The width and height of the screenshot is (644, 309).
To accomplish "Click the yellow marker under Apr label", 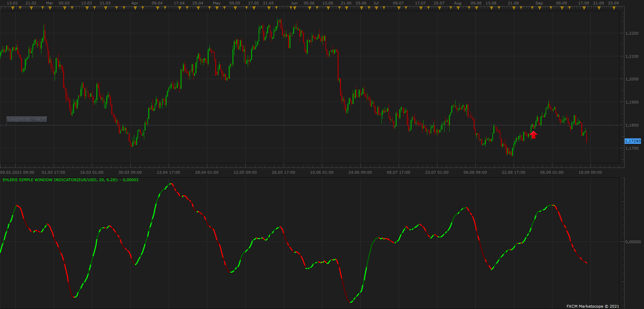I will coord(135,8).
